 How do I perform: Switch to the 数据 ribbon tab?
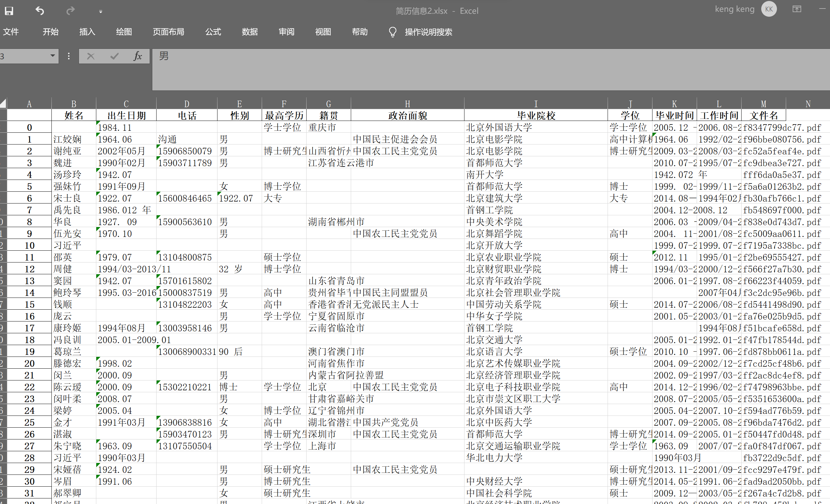(250, 32)
